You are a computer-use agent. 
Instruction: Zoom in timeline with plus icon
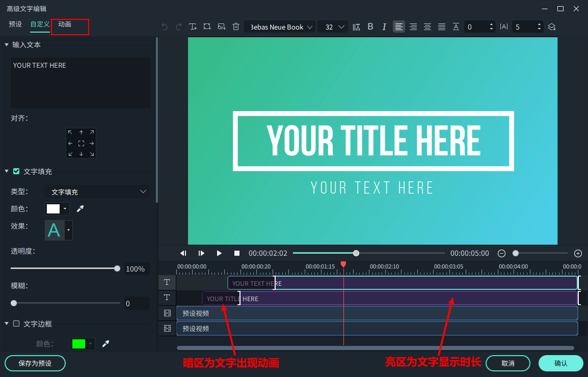click(x=578, y=253)
